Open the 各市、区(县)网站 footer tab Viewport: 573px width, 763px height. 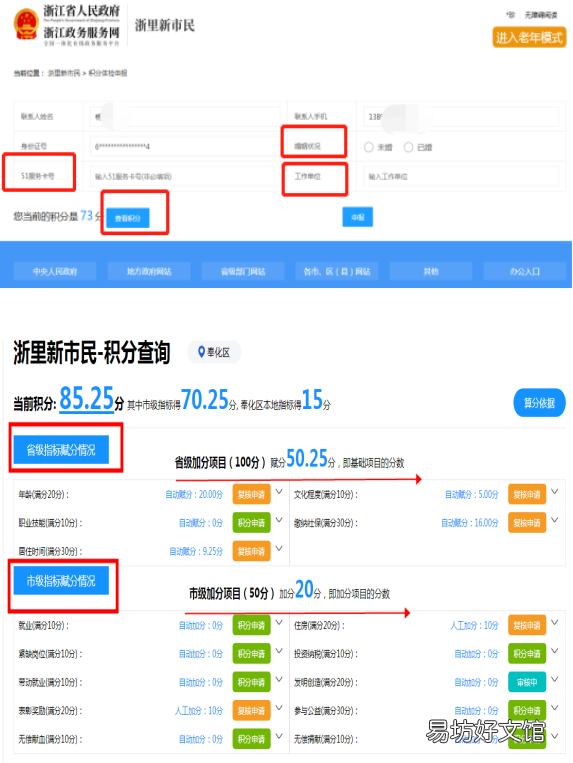pos(337,272)
